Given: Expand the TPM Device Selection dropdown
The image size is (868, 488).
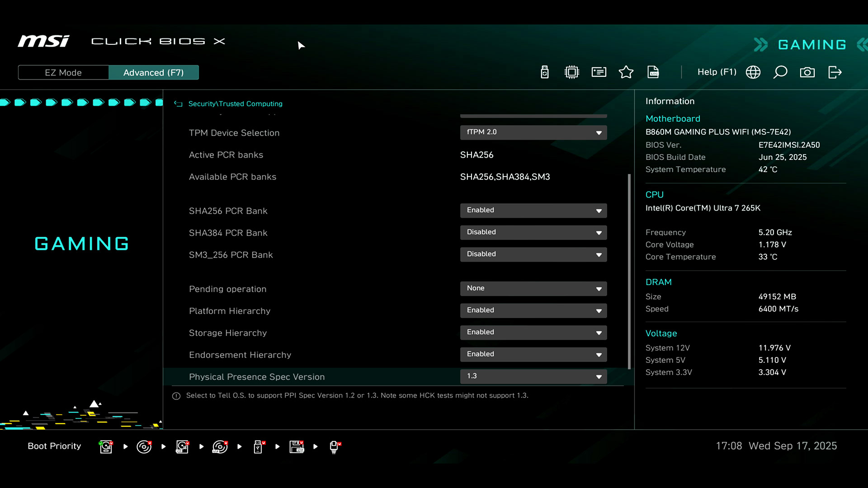Looking at the screenshot, I should 533,132.
